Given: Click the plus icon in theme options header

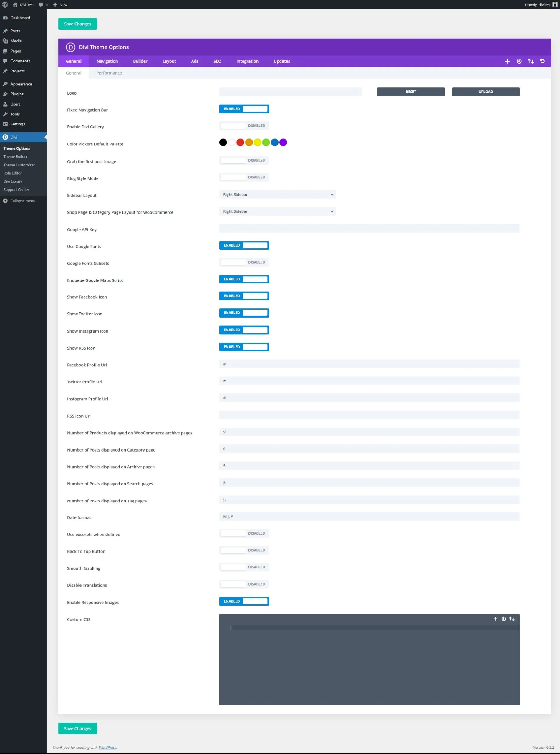Looking at the screenshot, I should click(x=508, y=61).
